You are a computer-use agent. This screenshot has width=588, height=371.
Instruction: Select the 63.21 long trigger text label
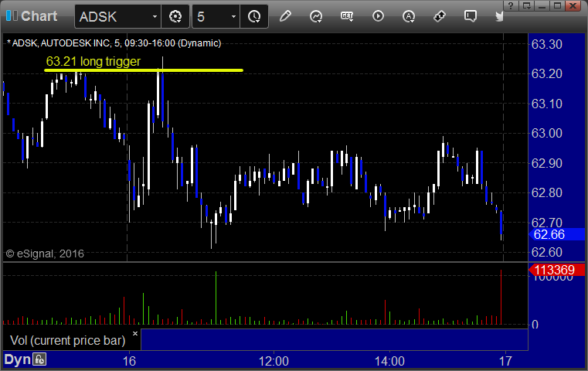(x=93, y=61)
